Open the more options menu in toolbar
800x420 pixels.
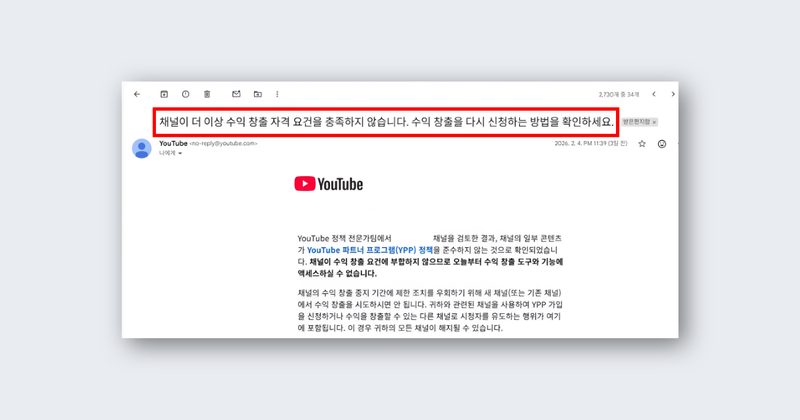tap(277, 94)
